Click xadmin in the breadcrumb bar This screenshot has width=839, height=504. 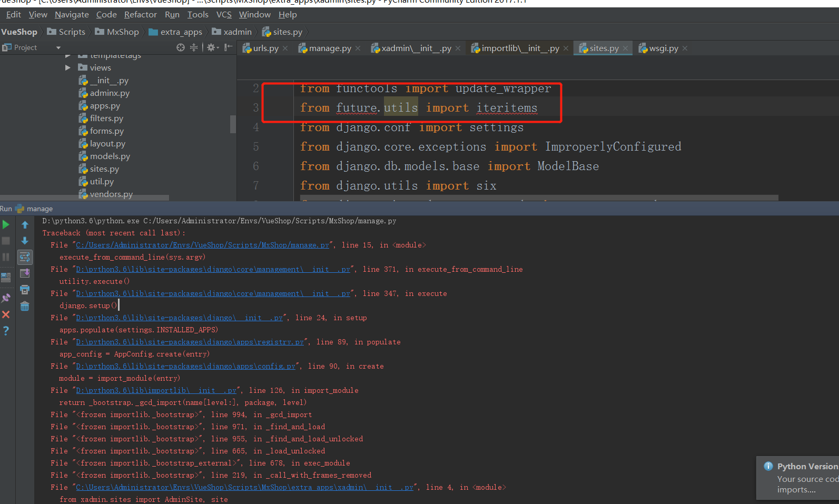[x=232, y=32]
